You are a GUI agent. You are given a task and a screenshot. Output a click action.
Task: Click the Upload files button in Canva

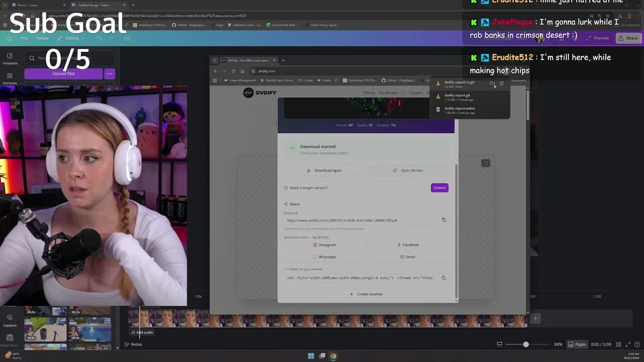click(x=63, y=74)
